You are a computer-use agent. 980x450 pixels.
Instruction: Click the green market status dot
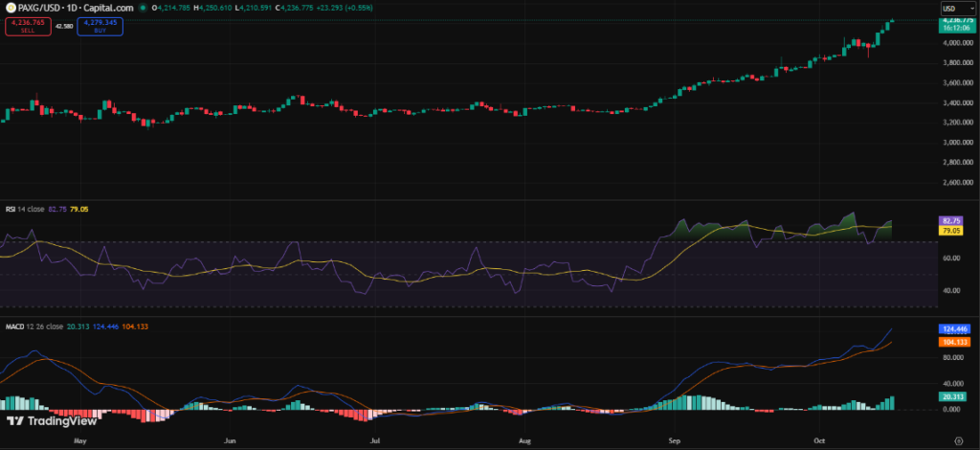coord(142,8)
